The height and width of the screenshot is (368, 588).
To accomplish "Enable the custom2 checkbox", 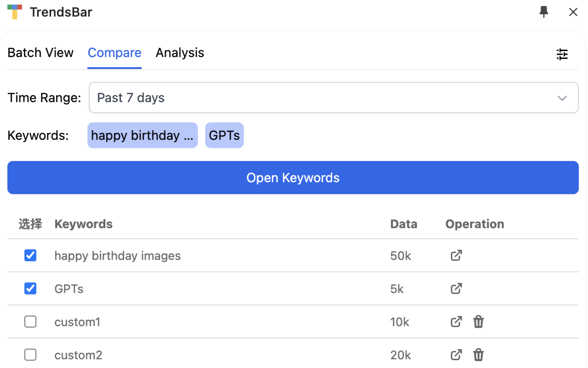I will (30, 355).
